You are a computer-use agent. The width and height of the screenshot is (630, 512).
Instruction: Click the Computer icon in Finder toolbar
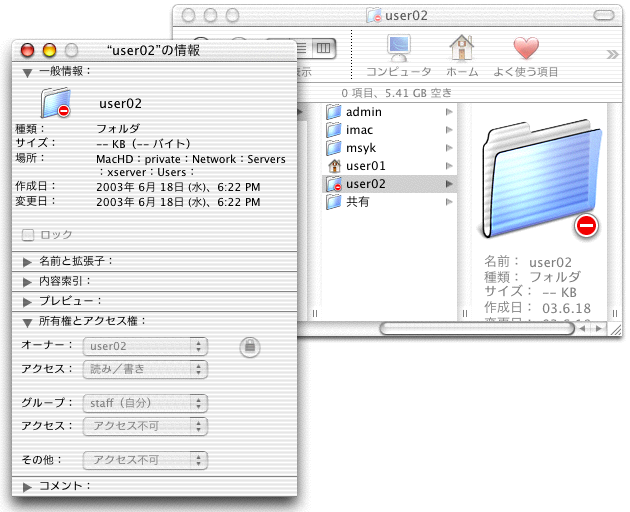point(398,48)
